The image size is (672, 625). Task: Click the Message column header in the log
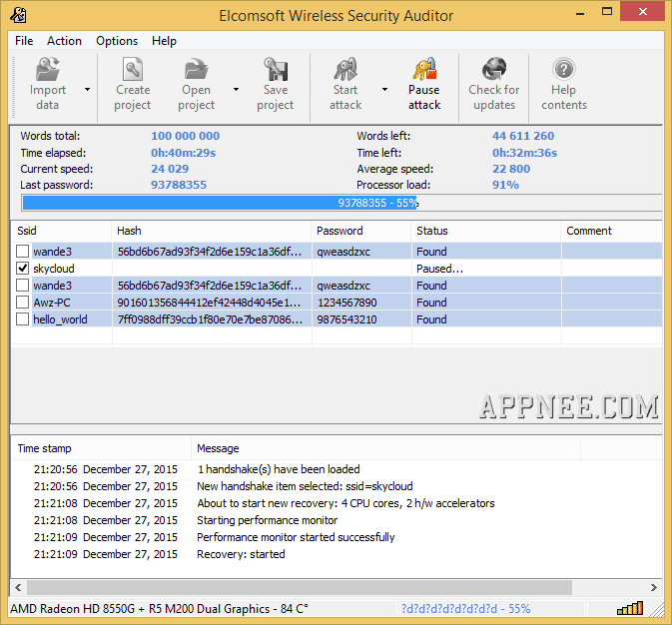[385, 448]
